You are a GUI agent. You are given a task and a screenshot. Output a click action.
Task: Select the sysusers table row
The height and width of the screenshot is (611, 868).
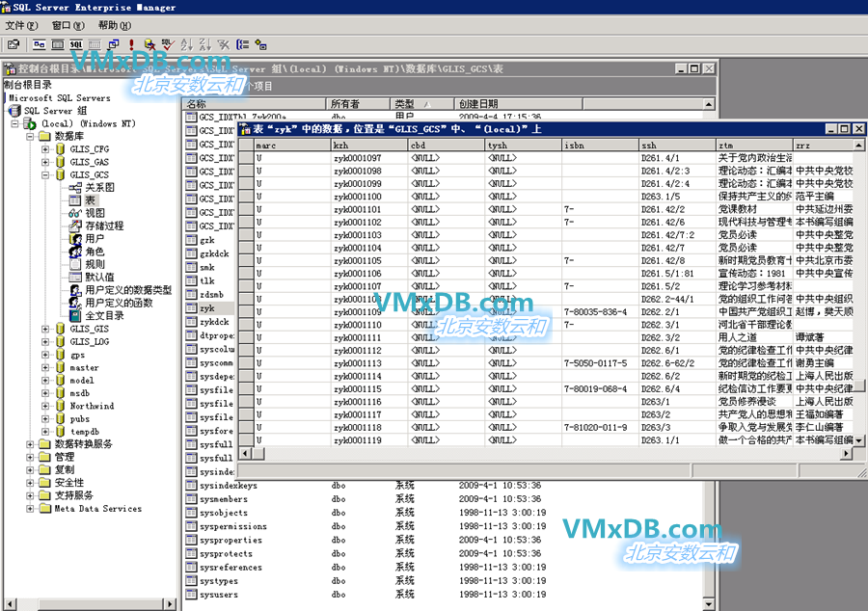[219, 595]
